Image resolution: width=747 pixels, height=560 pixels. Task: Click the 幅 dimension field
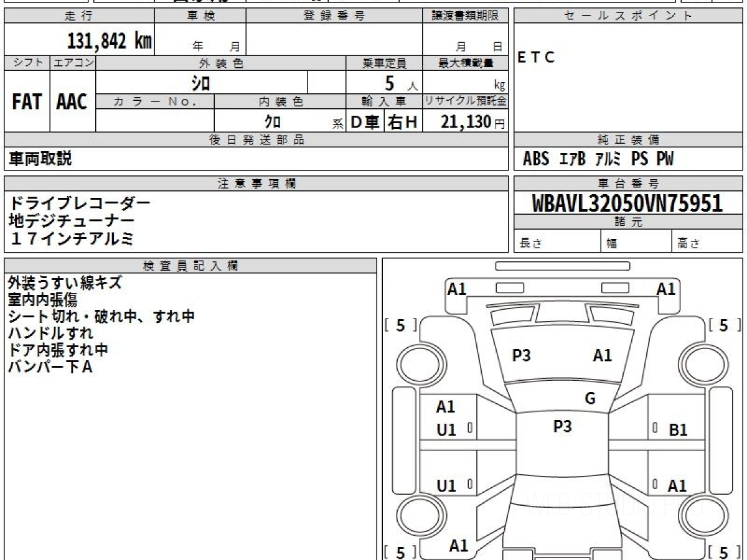[x=637, y=241]
